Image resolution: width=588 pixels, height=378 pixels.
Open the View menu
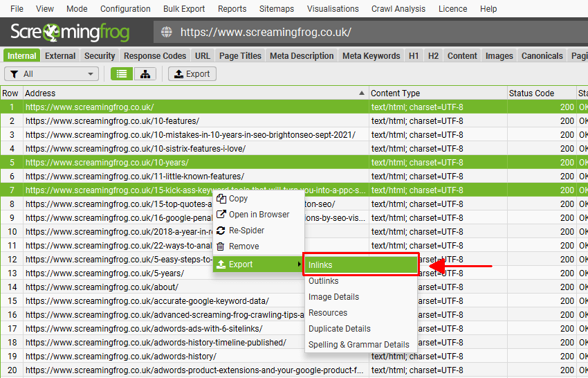point(45,8)
